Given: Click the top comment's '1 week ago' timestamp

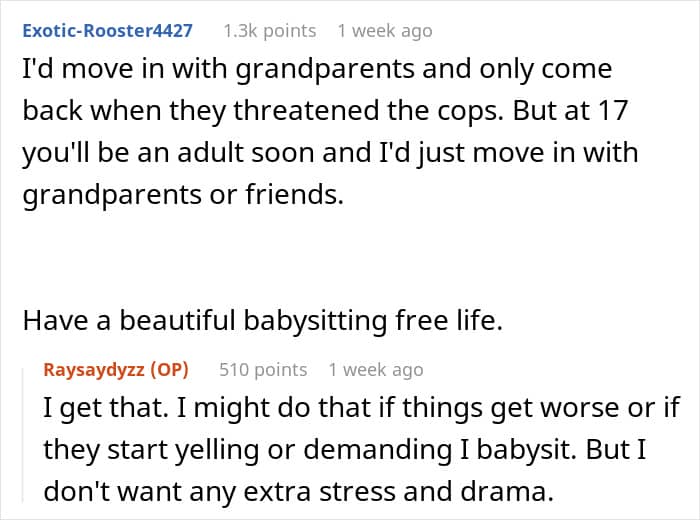Looking at the screenshot, I should pyautogui.click(x=385, y=31).
